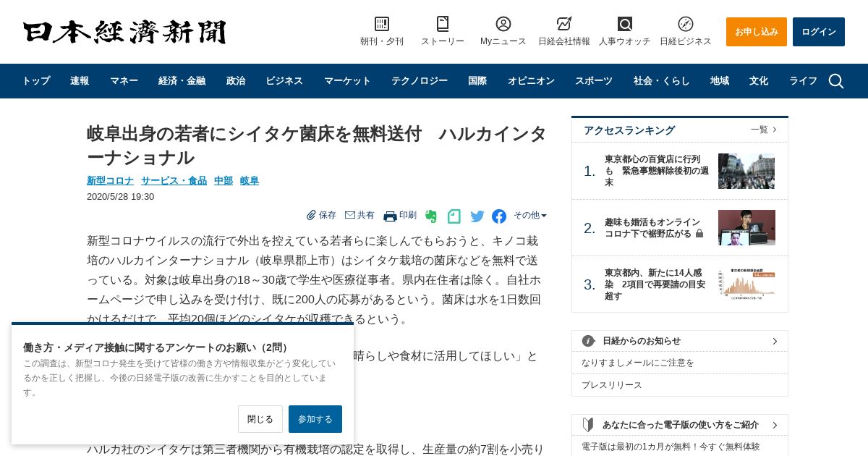Expand 日経からのお知らせ section chevron

[775, 341]
